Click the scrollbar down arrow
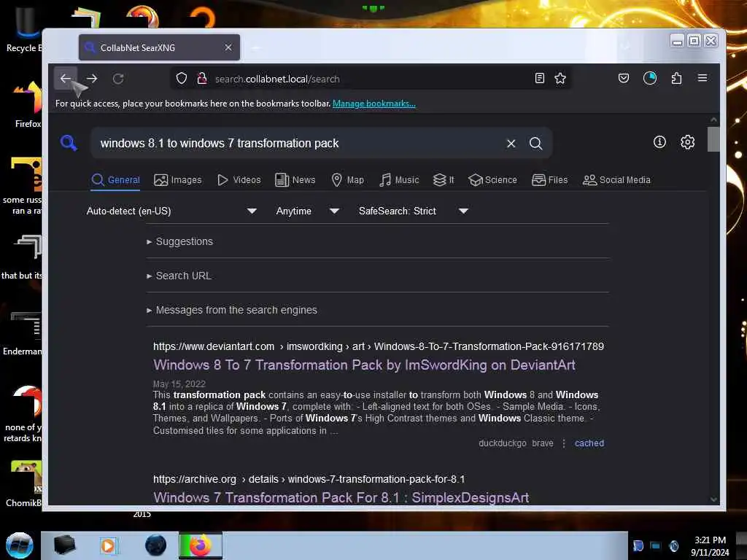This screenshot has height=560, width=747. (x=713, y=499)
